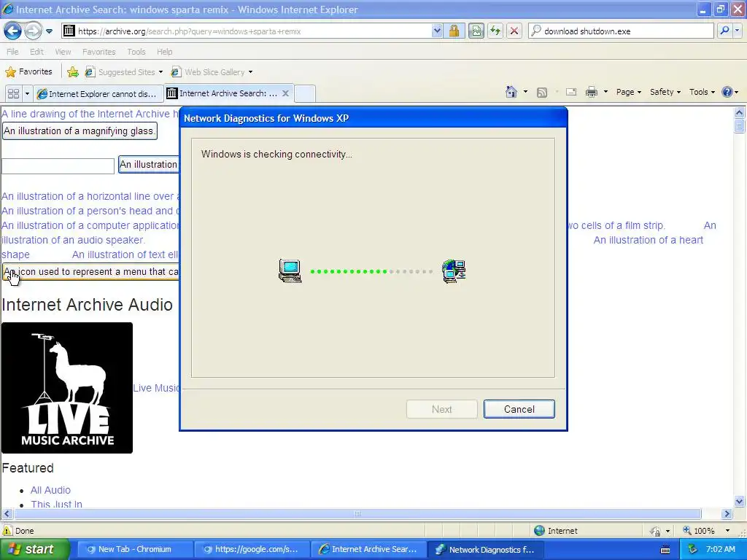Open the Web Slice Gallery link
The width and height of the screenshot is (747, 560).
[x=208, y=72]
